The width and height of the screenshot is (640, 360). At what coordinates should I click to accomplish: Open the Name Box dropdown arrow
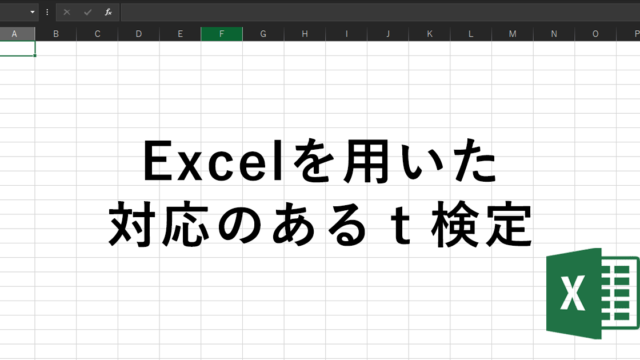pyautogui.click(x=32, y=12)
